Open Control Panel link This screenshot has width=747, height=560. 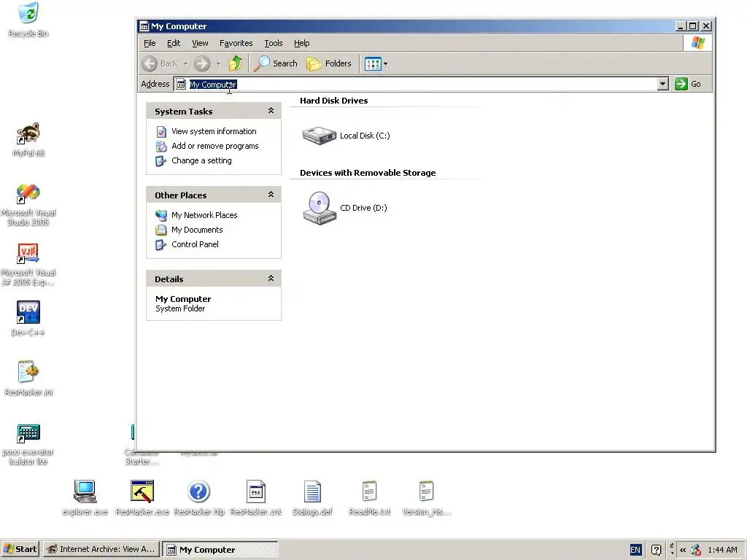195,244
